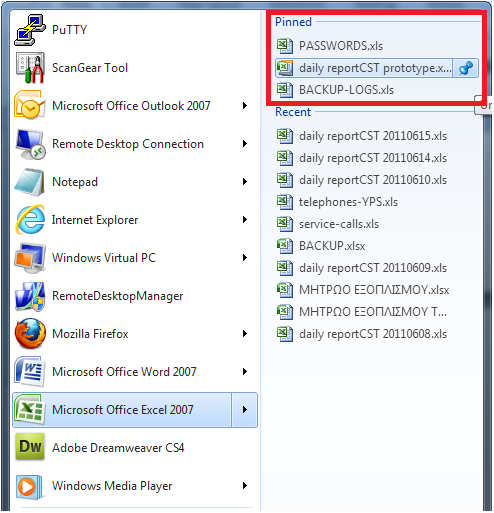This screenshot has height=513, width=494.
Task: Expand the Notepad jump list arrow
Action: (x=245, y=182)
